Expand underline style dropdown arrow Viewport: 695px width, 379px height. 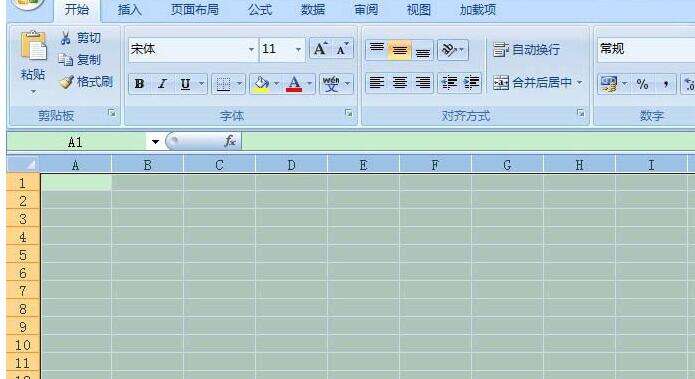point(201,84)
